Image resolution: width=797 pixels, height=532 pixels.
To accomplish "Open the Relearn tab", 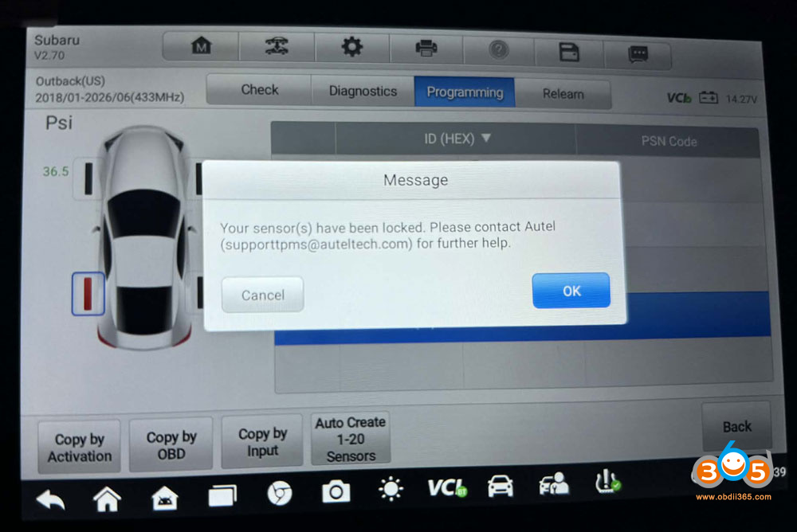I will pos(563,94).
